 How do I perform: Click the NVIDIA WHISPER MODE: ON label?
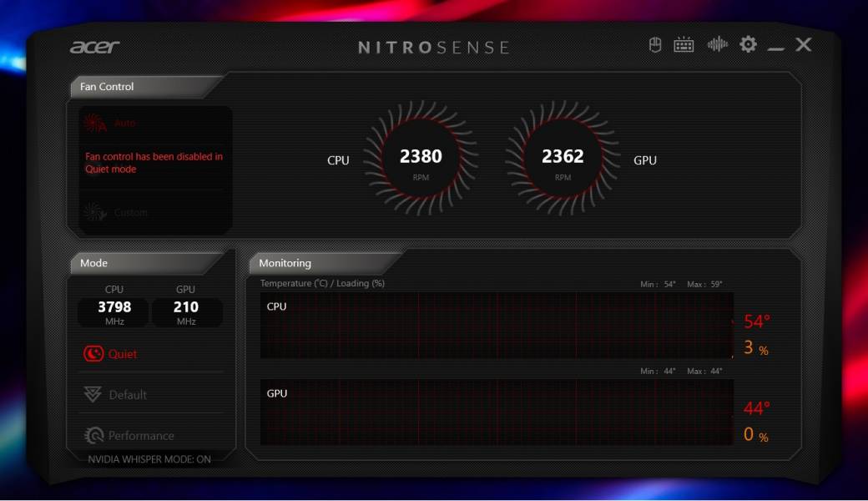click(149, 459)
